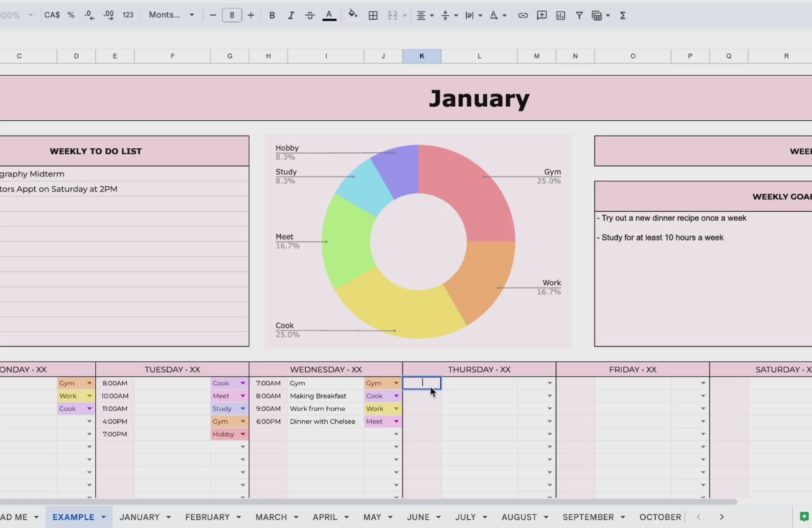
Task: Expand the Cook chip dropdown on Tuesday
Action: click(x=243, y=383)
